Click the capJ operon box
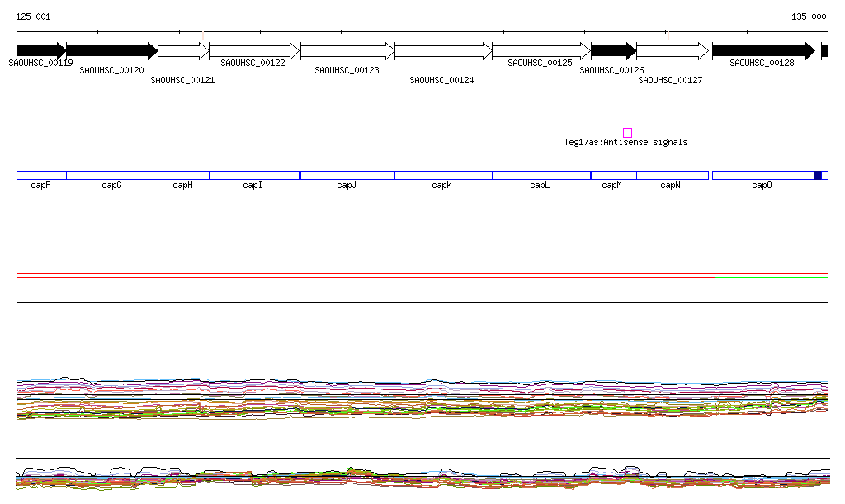 [347, 175]
